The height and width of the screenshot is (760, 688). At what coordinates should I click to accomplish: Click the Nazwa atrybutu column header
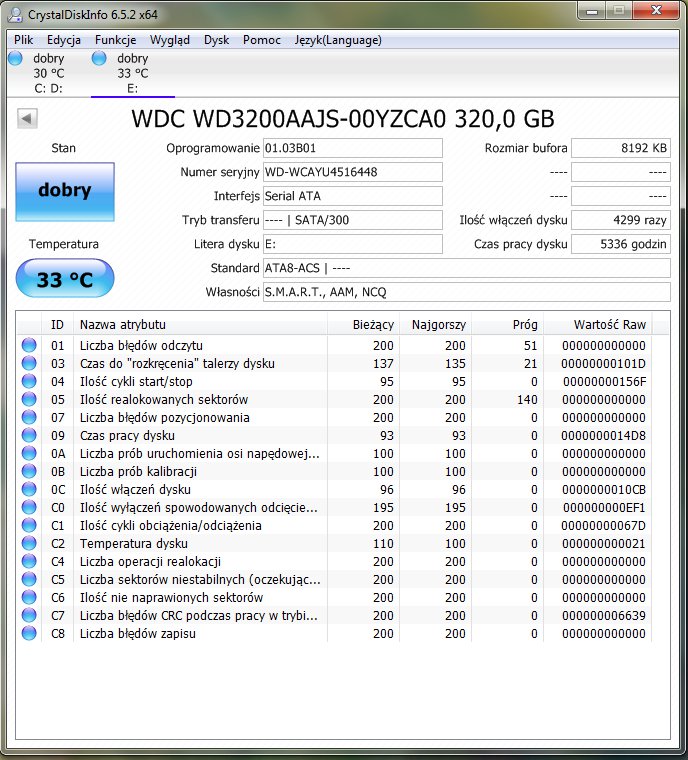[x=200, y=324]
